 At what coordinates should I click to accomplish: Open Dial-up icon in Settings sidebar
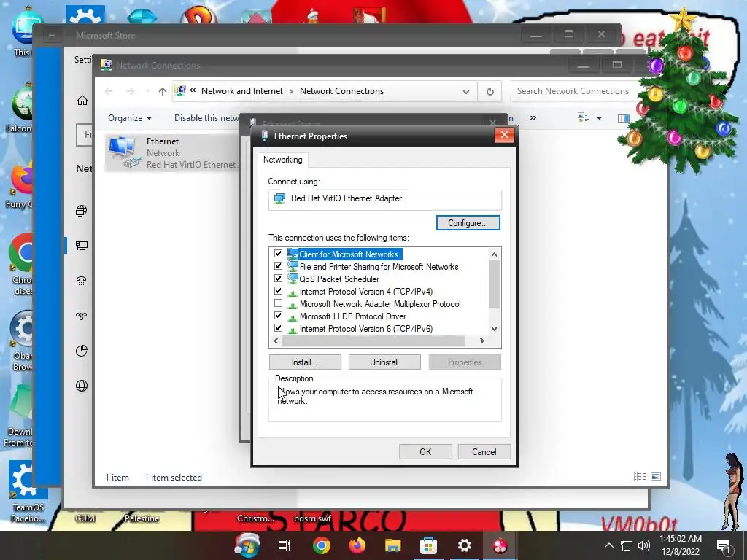coord(82,281)
